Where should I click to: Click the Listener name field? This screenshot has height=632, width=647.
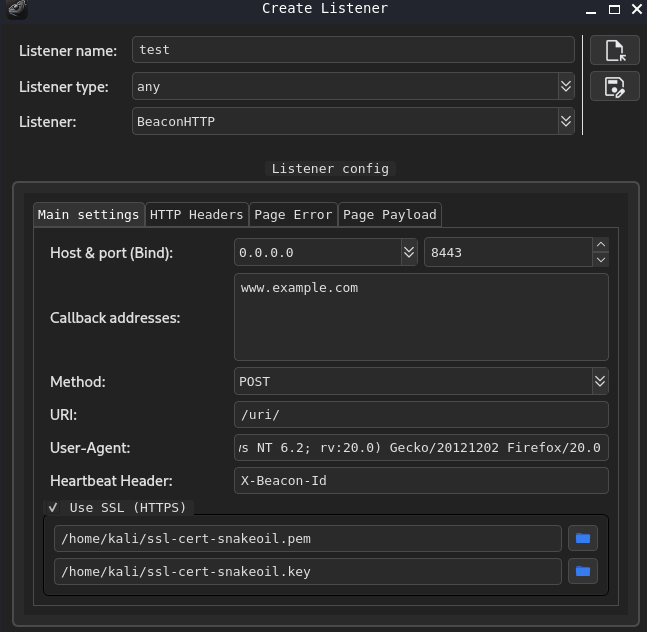coord(353,50)
